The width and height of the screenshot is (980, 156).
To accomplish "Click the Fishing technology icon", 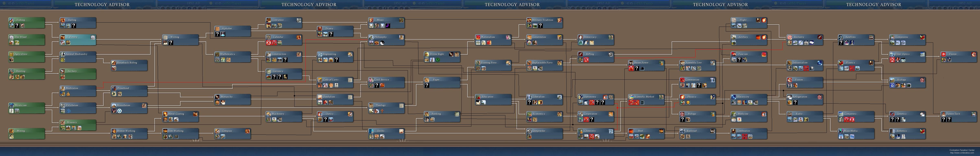I will coord(12,20).
